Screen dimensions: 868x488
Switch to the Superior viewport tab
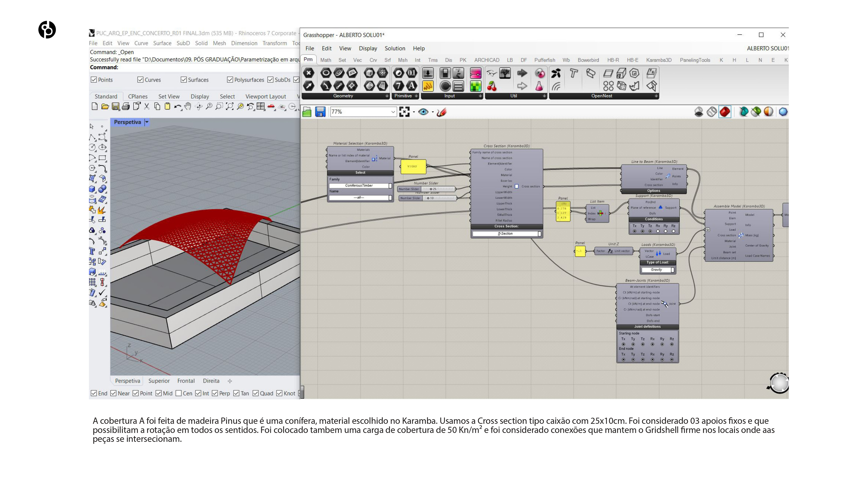point(159,381)
